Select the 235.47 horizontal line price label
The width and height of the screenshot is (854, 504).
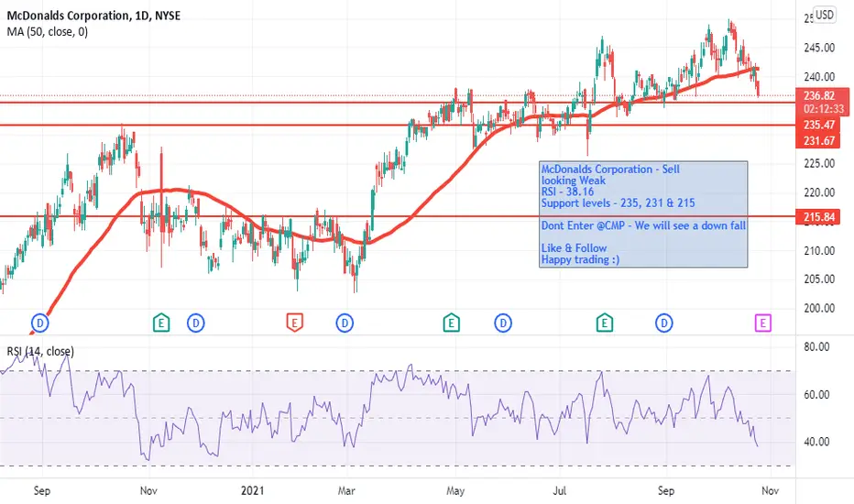819,125
